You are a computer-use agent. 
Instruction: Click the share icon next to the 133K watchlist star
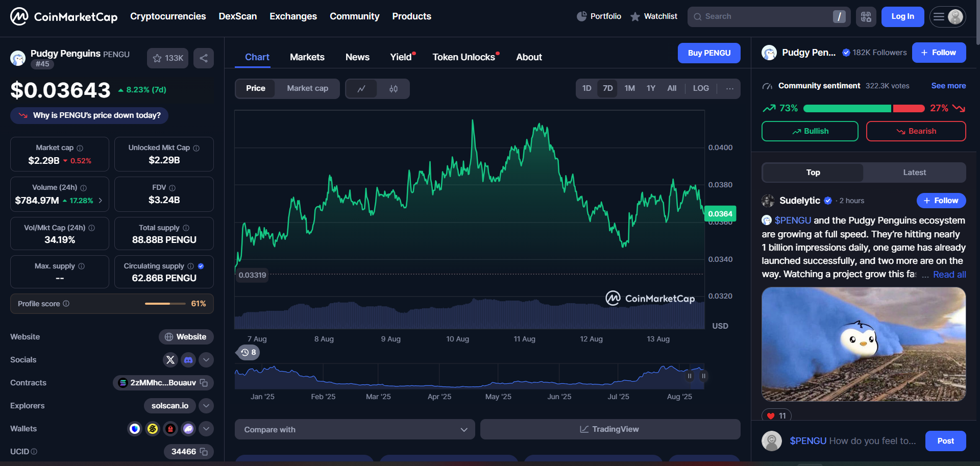[204, 58]
